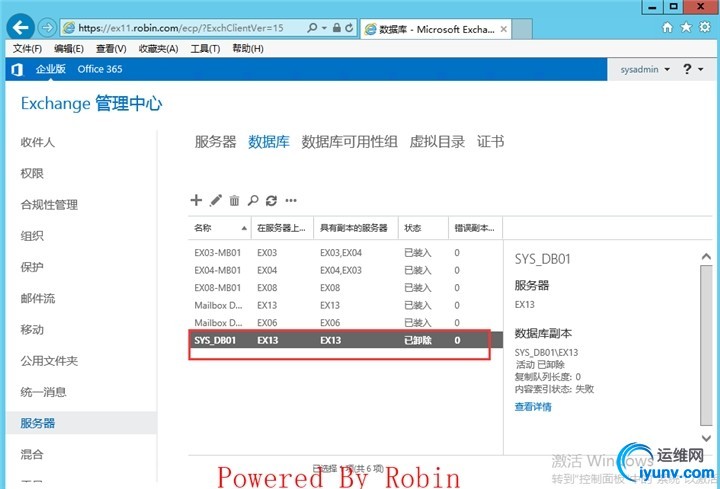Click the browser back arrow button

click(x=20, y=28)
